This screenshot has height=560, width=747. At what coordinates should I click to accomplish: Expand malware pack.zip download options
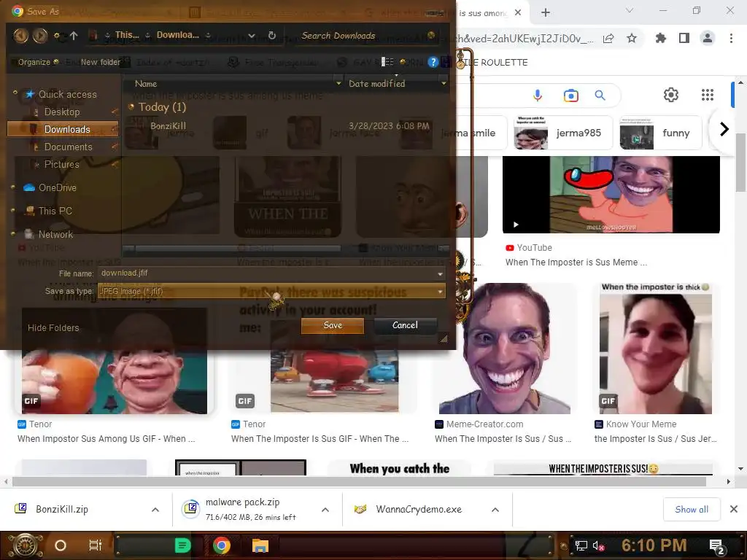[x=325, y=510]
